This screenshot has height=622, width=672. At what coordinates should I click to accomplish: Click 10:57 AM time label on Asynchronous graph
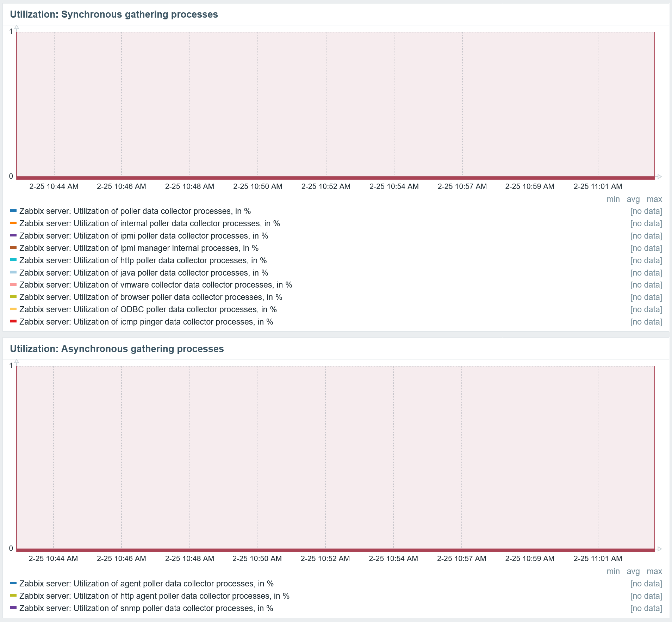pyautogui.click(x=461, y=559)
